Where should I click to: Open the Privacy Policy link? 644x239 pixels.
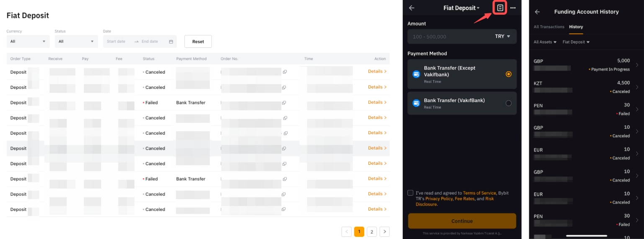pyautogui.click(x=439, y=199)
